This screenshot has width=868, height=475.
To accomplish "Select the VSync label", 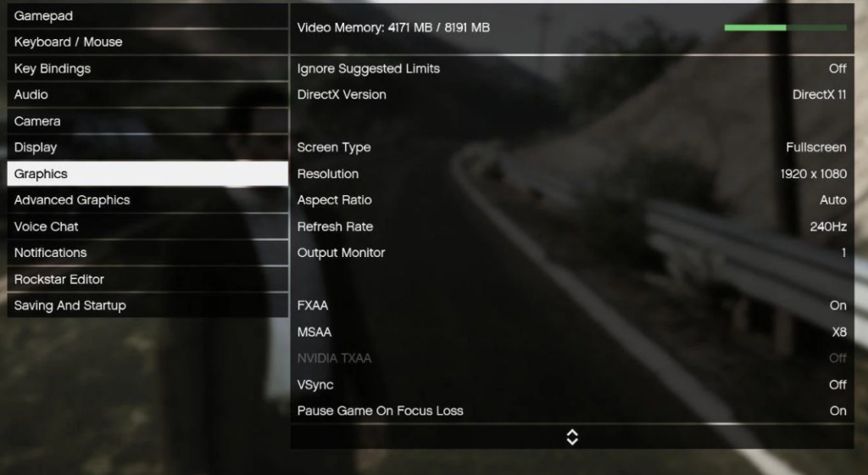I will pos(315,385).
